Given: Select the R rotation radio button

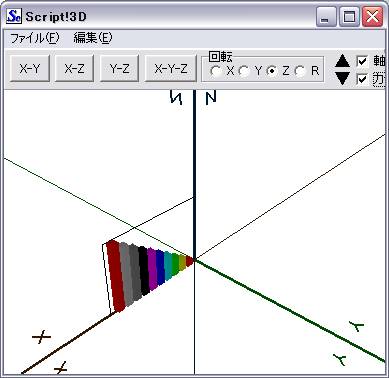Looking at the screenshot, I should [x=300, y=71].
